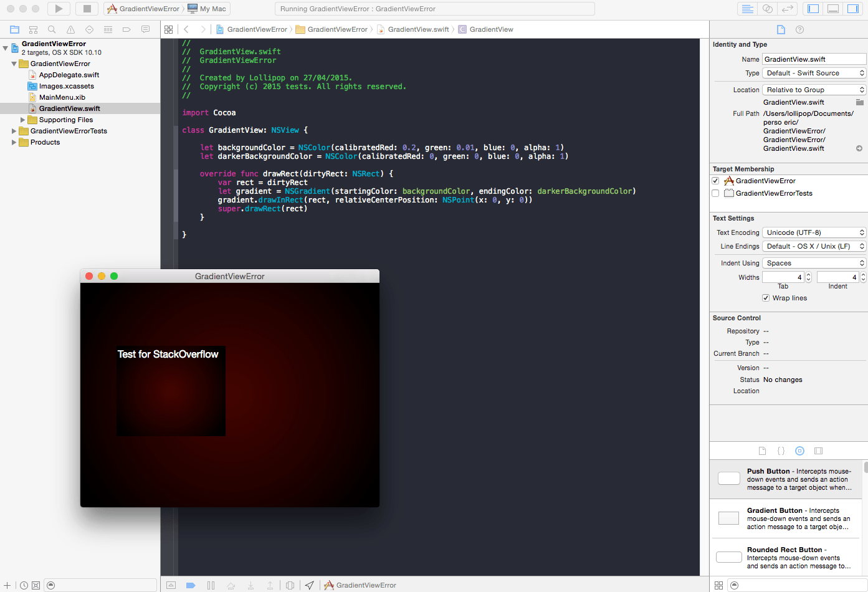Click the Run (play) button
This screenshot has height=592, width=868.
click(x=59, y=9)
